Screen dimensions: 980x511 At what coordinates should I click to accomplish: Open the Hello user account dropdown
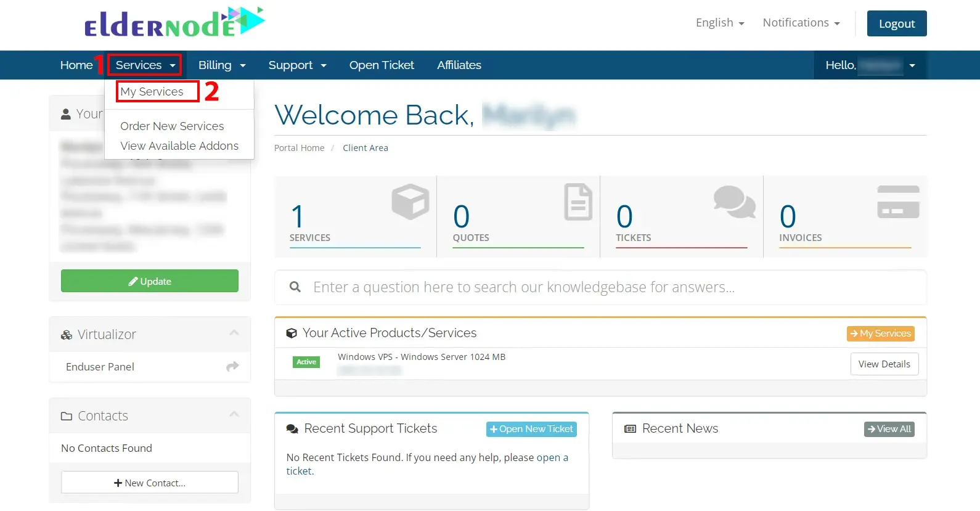click(x=870, y=65)
